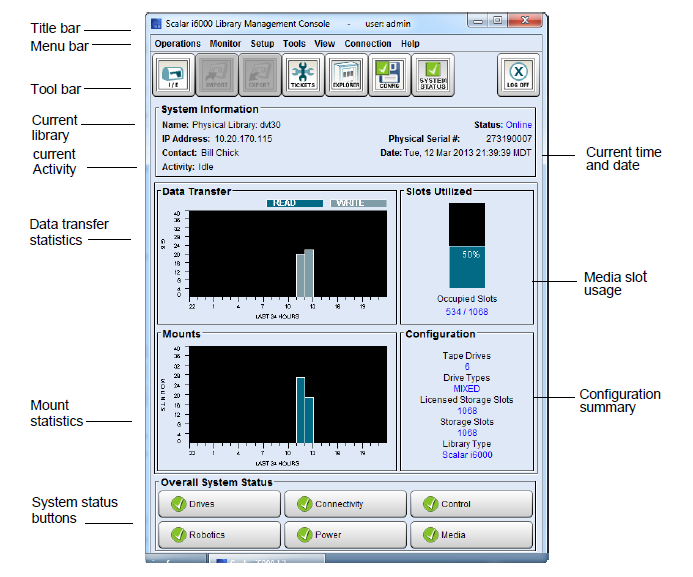Click the Connectivity status button

[x=346, y=504]
